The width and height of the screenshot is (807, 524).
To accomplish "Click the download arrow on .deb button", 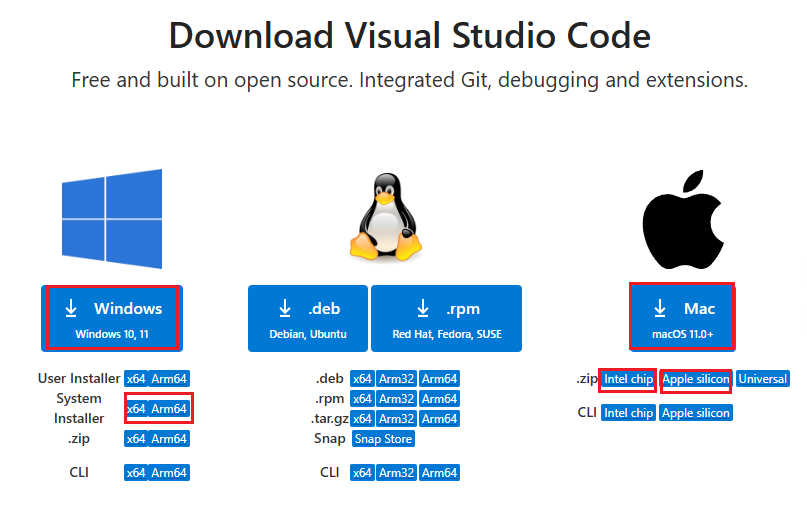I will point(285,308).
